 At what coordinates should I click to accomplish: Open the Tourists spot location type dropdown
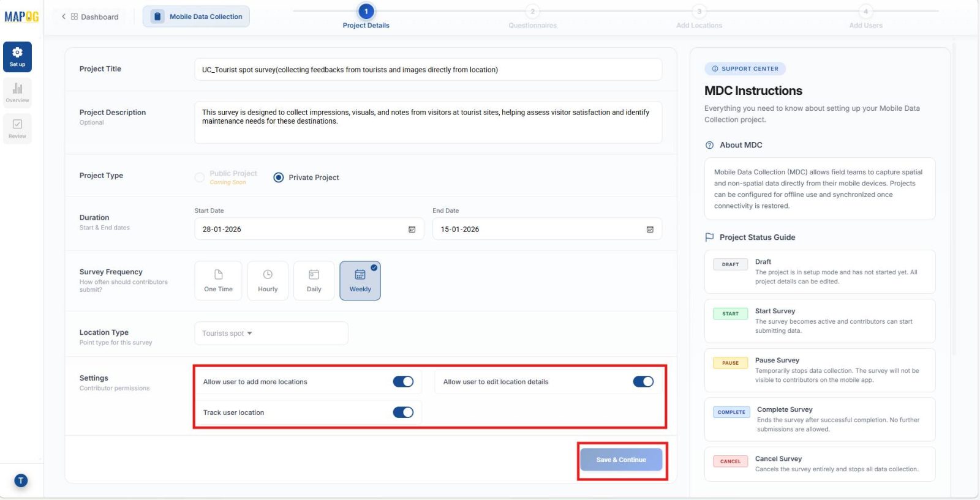tap(271, 334)
